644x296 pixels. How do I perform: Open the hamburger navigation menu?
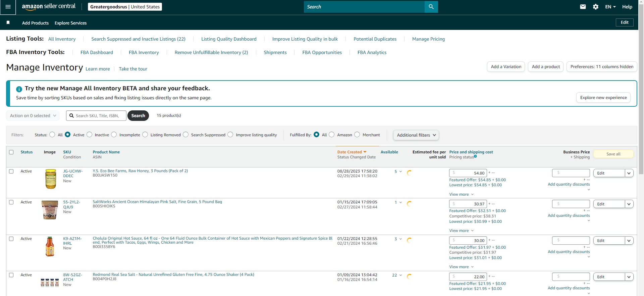[8, 7]
